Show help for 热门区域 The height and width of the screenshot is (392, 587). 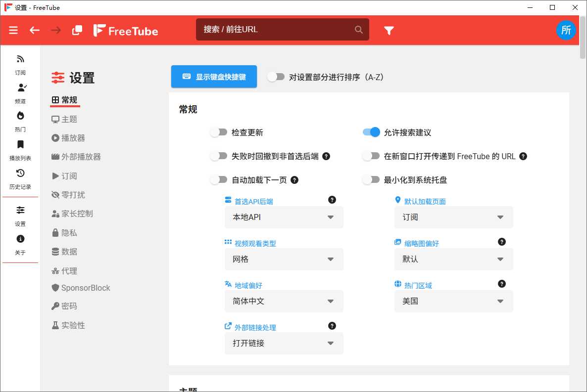point(502,284)
